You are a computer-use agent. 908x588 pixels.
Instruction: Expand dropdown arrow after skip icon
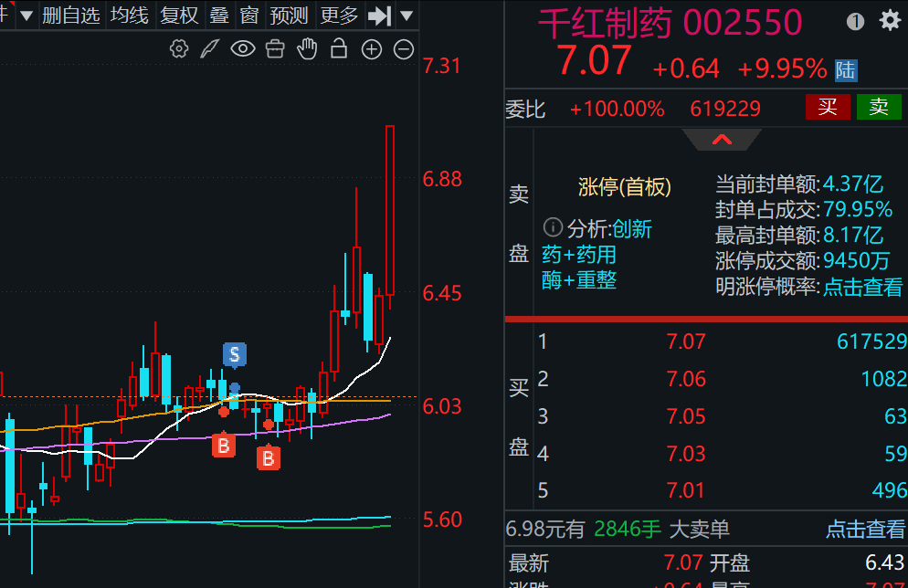(407, 16)
